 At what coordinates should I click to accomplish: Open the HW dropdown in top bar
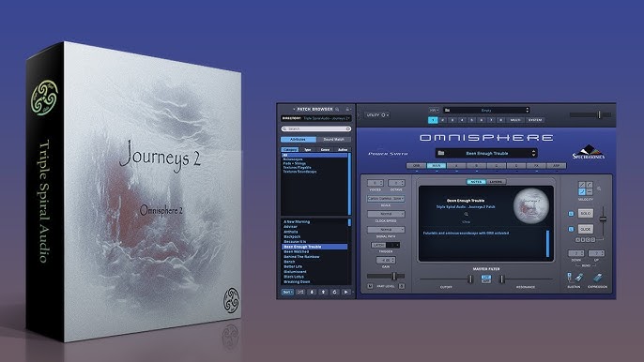point(434,110)
